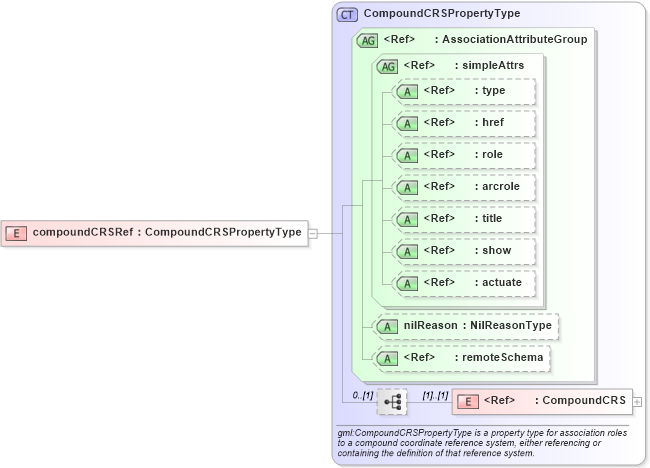Collapse the compoundCRSRef element node
The height and width of the screenshot is (468, 650).
tap(313, 234)
